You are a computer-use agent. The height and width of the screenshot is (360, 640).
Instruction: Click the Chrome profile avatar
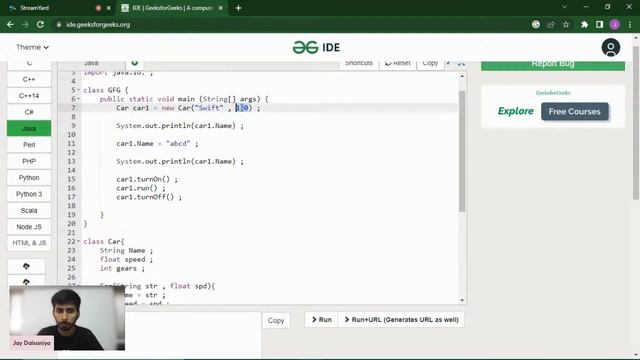[615, 24]
